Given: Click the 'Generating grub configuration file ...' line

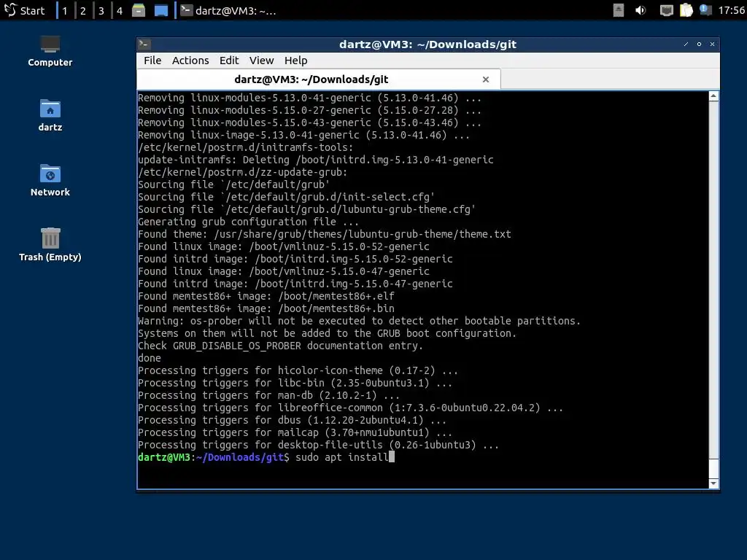Looking at the screenshot, I should point(248,222).
